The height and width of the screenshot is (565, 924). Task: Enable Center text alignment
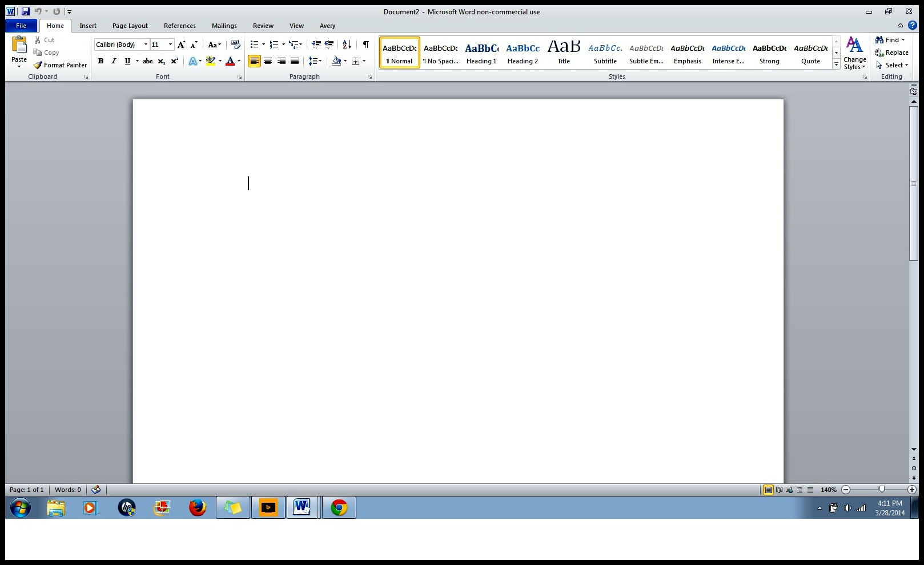[x=268, y=61]
